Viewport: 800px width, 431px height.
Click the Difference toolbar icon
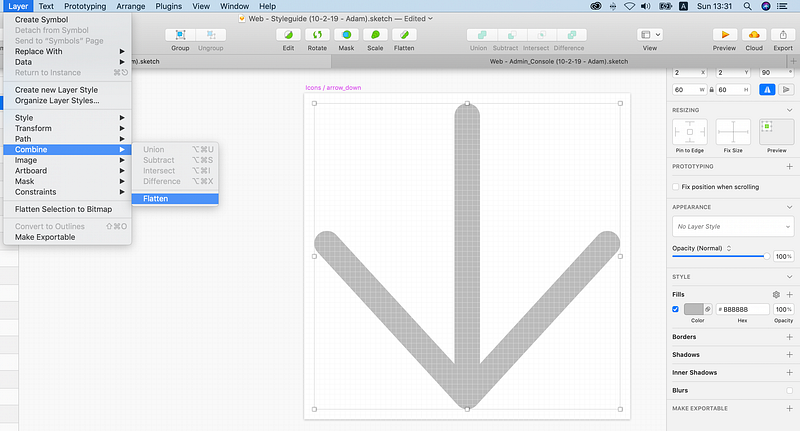(571, 35)
